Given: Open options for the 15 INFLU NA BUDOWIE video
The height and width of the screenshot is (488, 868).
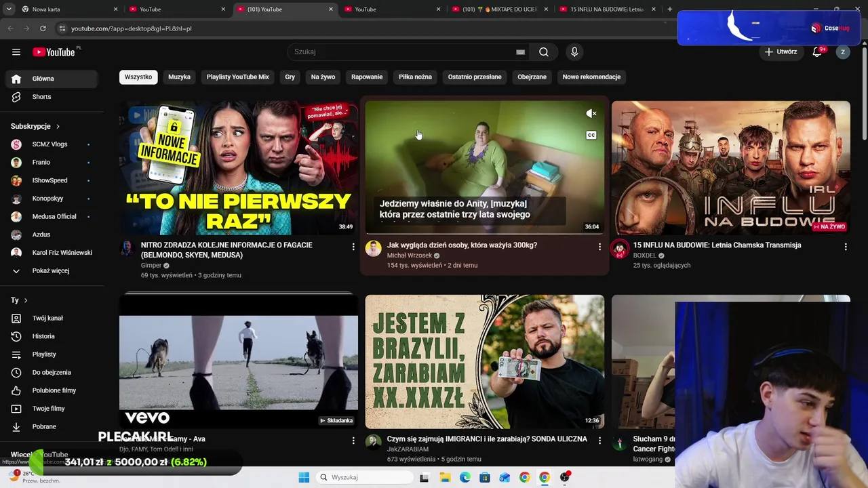Looking at the screenshot, I should click(x=846, y=247).
